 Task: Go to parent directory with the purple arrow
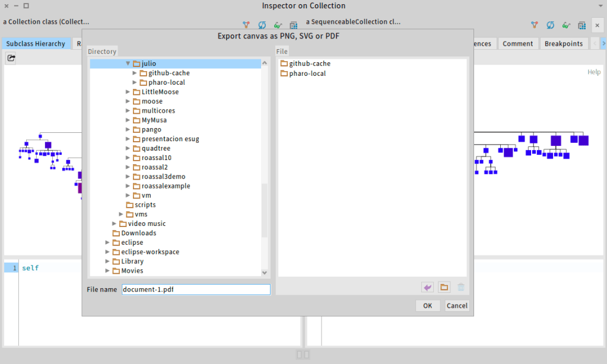[427, 288]
